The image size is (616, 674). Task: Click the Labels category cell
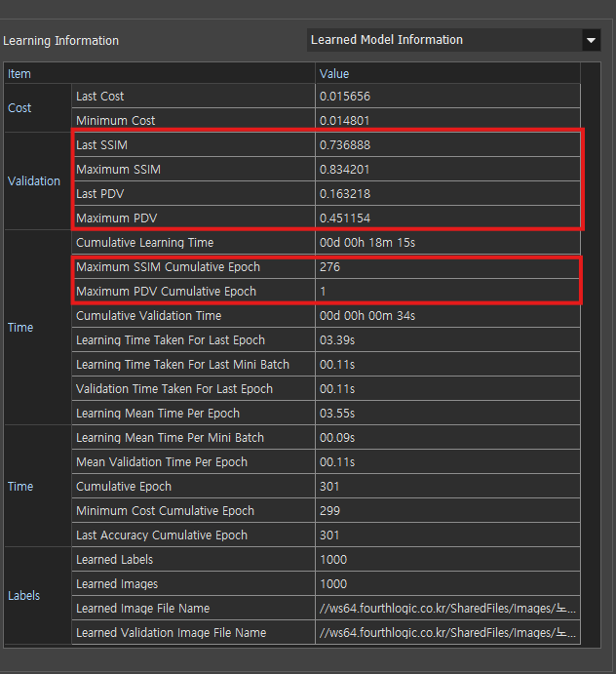click(x=24, y=596)
